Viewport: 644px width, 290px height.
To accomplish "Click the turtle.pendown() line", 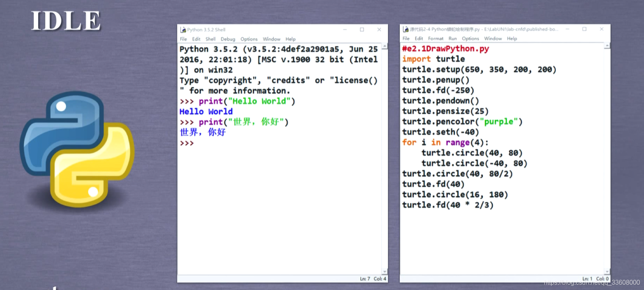I will pos(440,101).
